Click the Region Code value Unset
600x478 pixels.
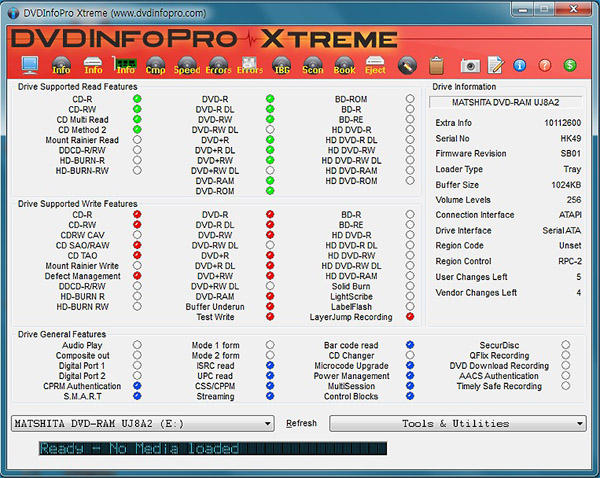point(570,245)
